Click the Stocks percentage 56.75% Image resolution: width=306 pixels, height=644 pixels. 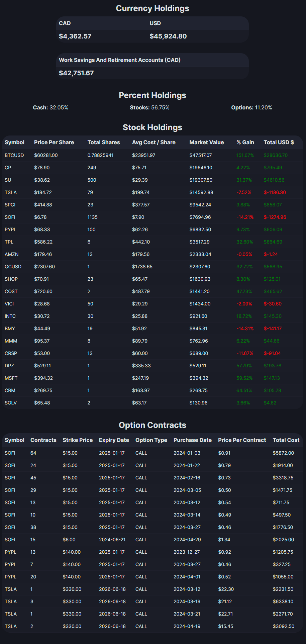pos(160,108)
